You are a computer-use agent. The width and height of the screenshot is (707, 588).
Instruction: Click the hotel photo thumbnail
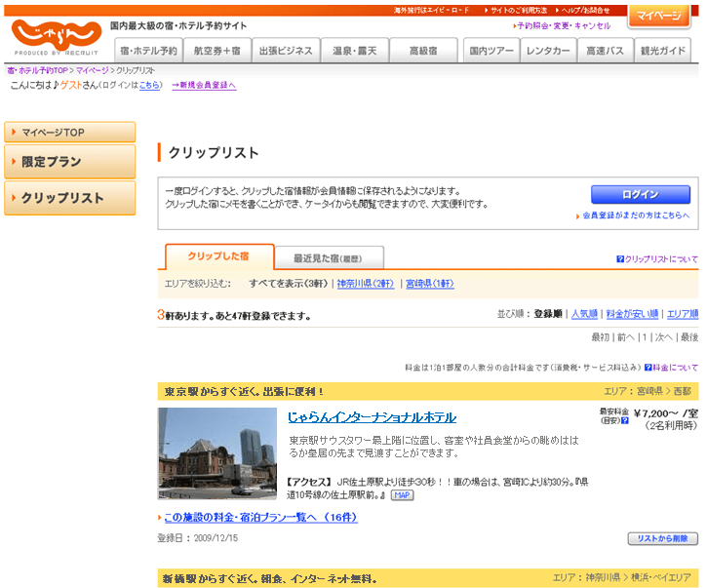point(217,453)
